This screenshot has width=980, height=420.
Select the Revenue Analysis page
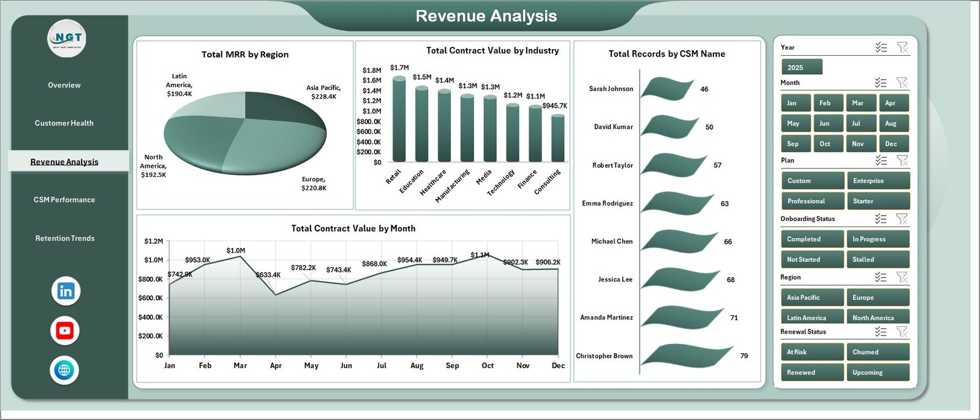tap(69, 161)
